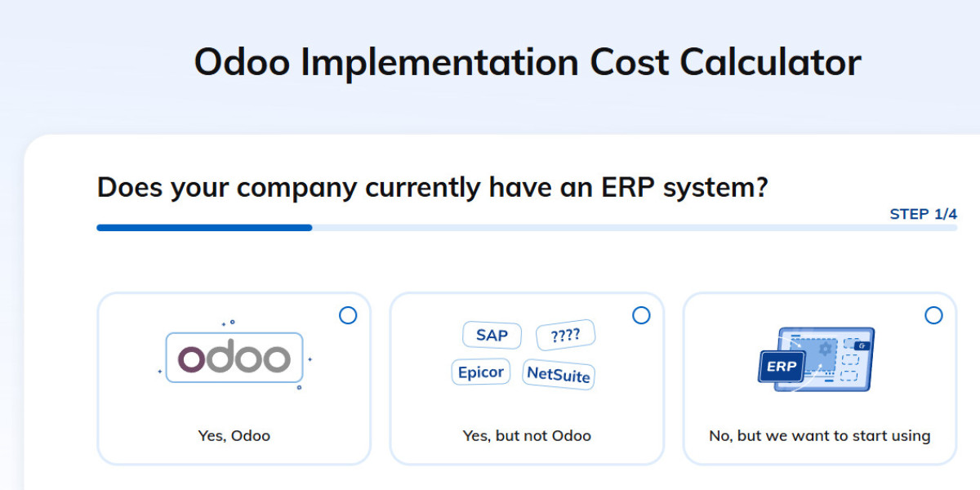Image resolution: width=980 pixels, height=490 pixels.
Task: Click the ERP dashboard illustration
Action: tap(816, 359)
